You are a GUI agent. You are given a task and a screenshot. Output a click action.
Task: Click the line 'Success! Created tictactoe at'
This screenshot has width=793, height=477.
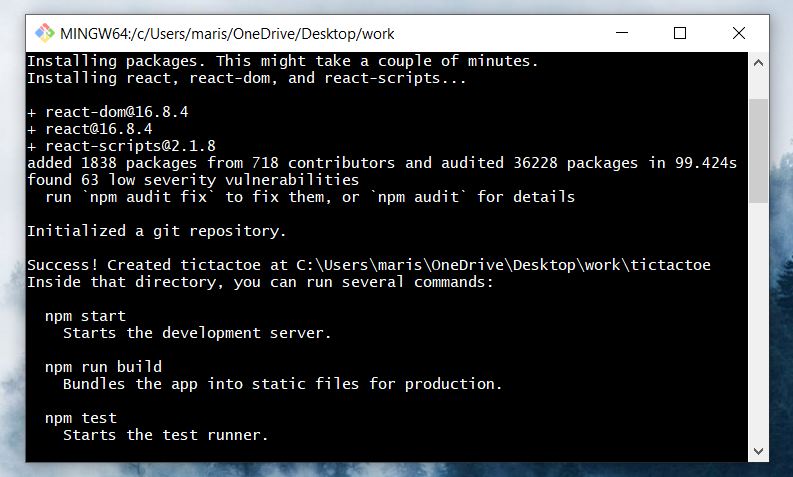369,266
